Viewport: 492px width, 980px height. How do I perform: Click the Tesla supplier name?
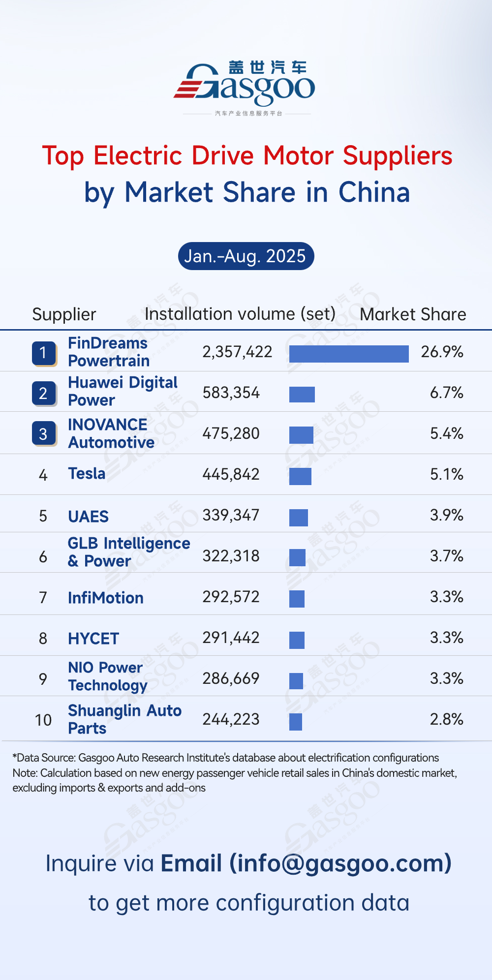tap(87, 473)
